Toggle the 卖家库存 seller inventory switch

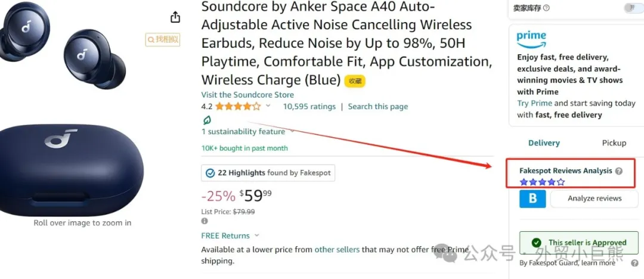tap(630, 8)
